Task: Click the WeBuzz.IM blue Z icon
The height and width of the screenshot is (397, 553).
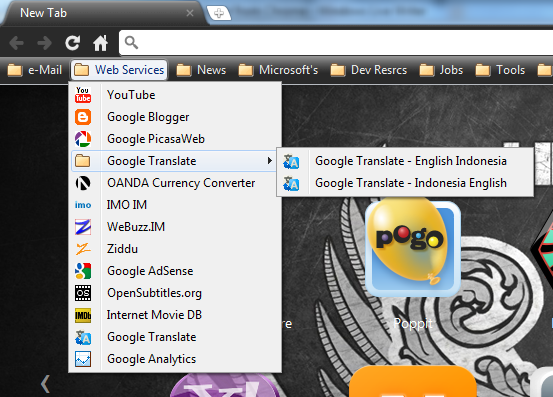Action: [83, 227]
